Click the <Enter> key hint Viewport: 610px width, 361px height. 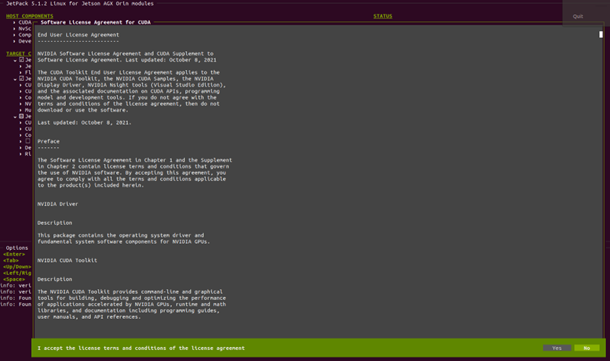pos(14,254)
